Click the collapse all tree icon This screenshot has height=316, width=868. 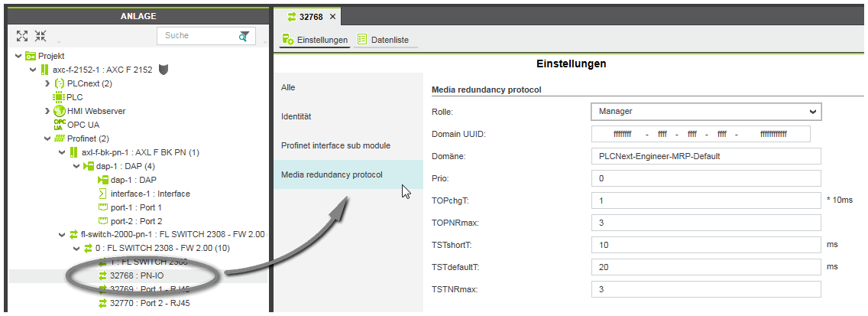pyautogui.click(x=40, y=36)
